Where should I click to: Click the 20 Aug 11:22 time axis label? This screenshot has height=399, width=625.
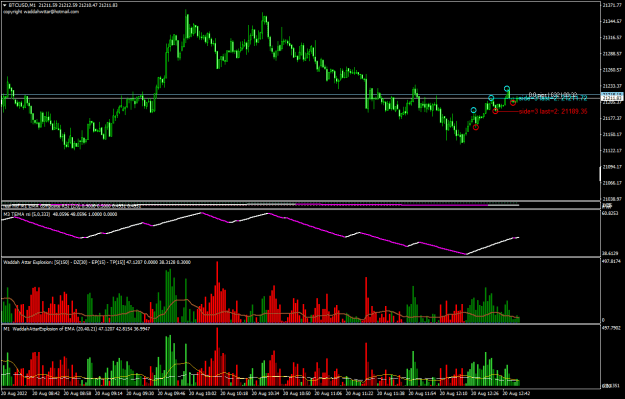[x=361, y=393]
